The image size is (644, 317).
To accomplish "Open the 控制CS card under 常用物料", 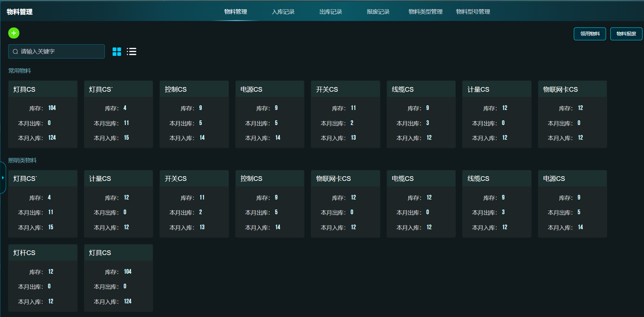I will pyautogui.click(x=194, y=114).
